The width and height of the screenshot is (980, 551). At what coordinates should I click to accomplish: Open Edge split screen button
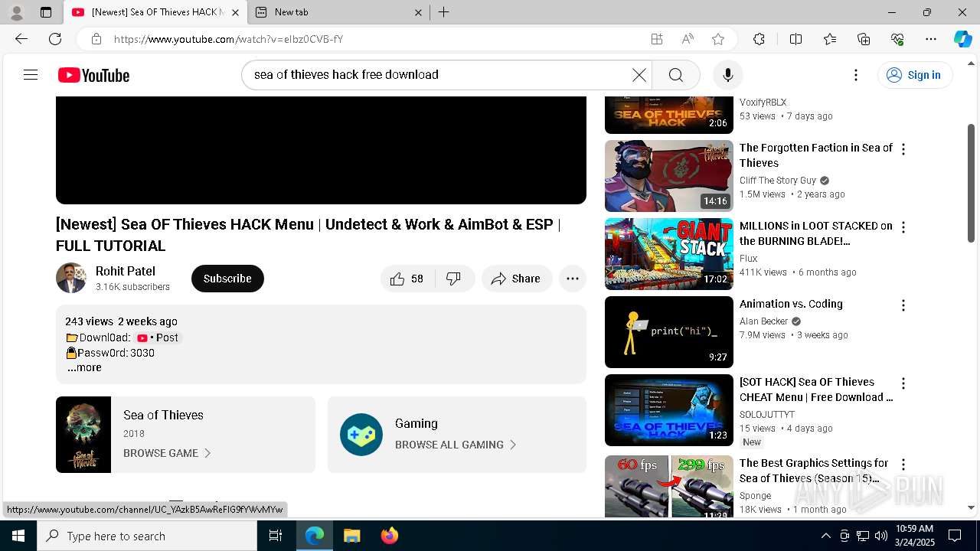coord(795,39)
